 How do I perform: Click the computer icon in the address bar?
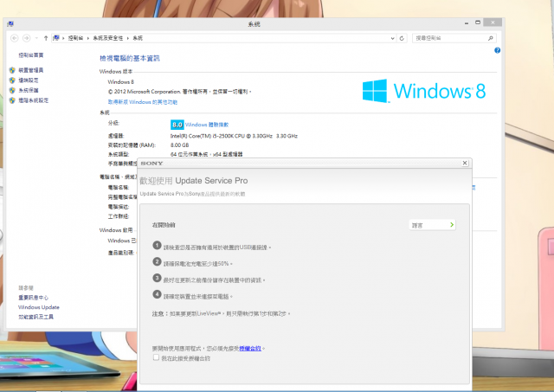[x=56, y=38]
